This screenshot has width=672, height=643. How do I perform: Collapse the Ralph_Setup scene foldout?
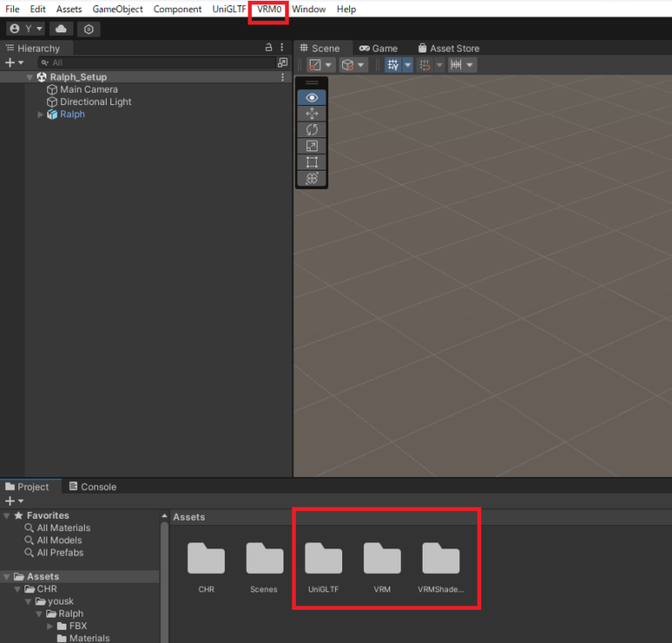[x=30, y=77]
